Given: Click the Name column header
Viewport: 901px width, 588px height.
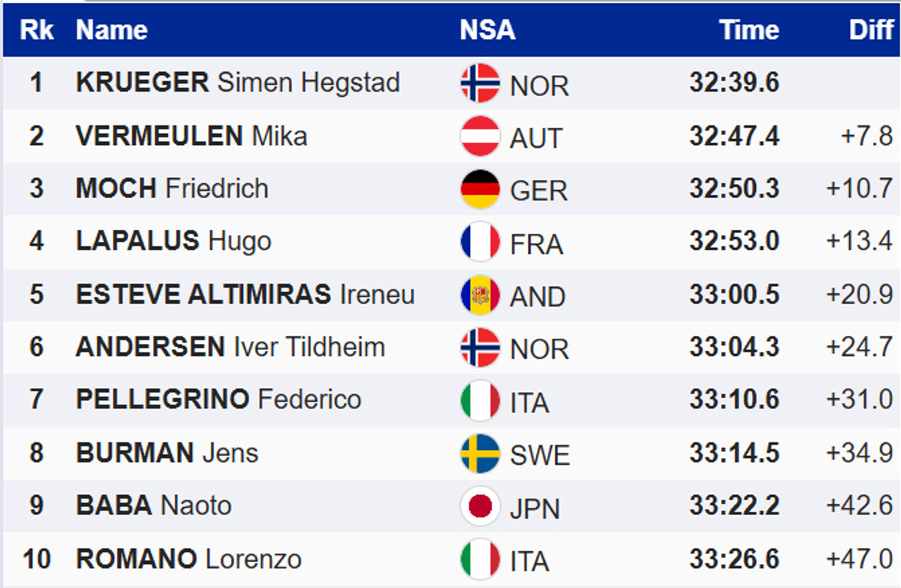Looking at the screenshot, I should click(x=112, y=30).
